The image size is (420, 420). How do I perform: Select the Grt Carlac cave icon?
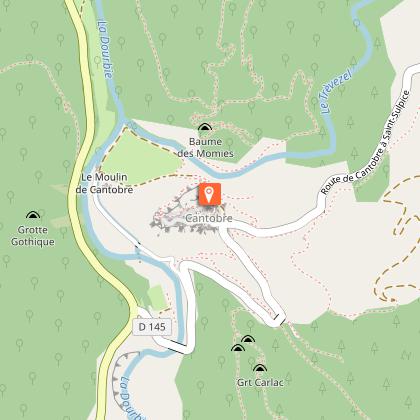click(260, 368)
